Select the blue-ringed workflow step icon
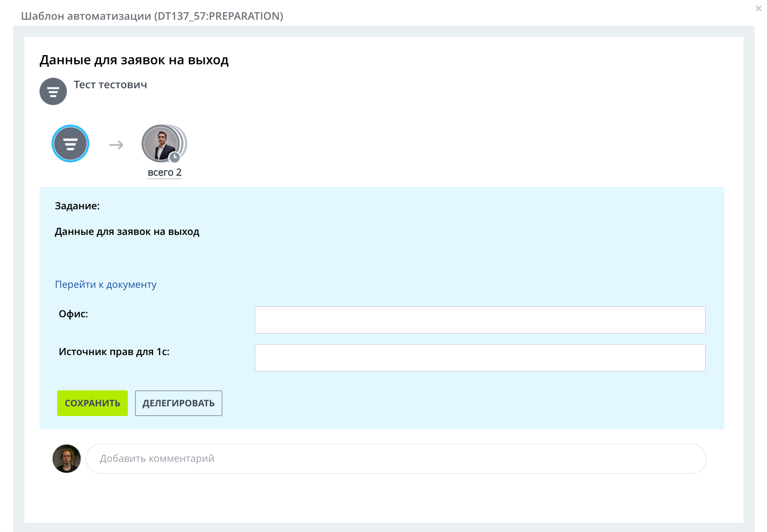Screen dimensions: 767x532 point(70,144)
